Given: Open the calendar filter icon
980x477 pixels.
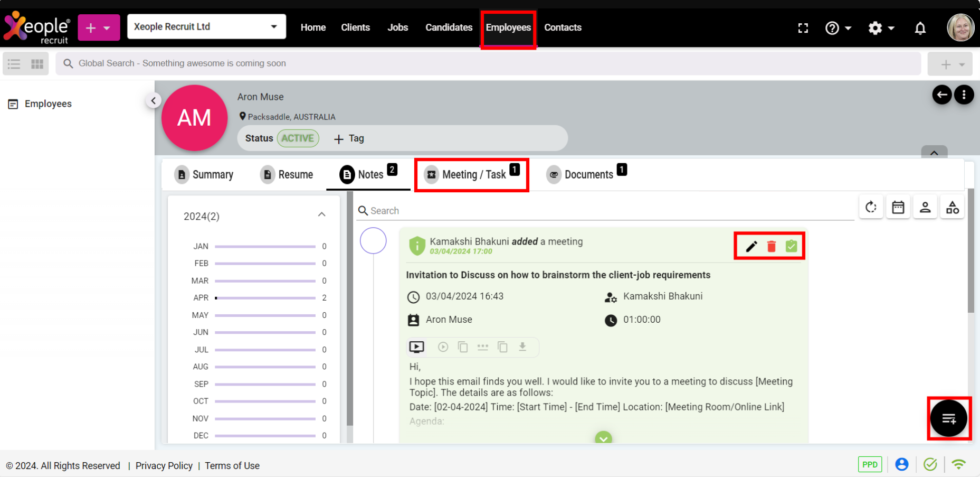Looking at the screenshot, I should pyautogui.click(x=898, y=207).
